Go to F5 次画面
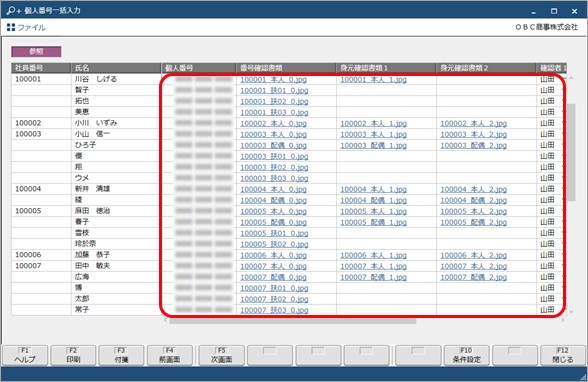 [222, 355]
